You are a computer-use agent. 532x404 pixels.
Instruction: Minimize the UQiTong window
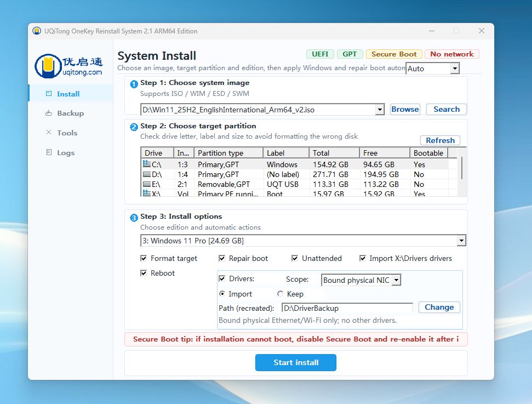point(432,31)
